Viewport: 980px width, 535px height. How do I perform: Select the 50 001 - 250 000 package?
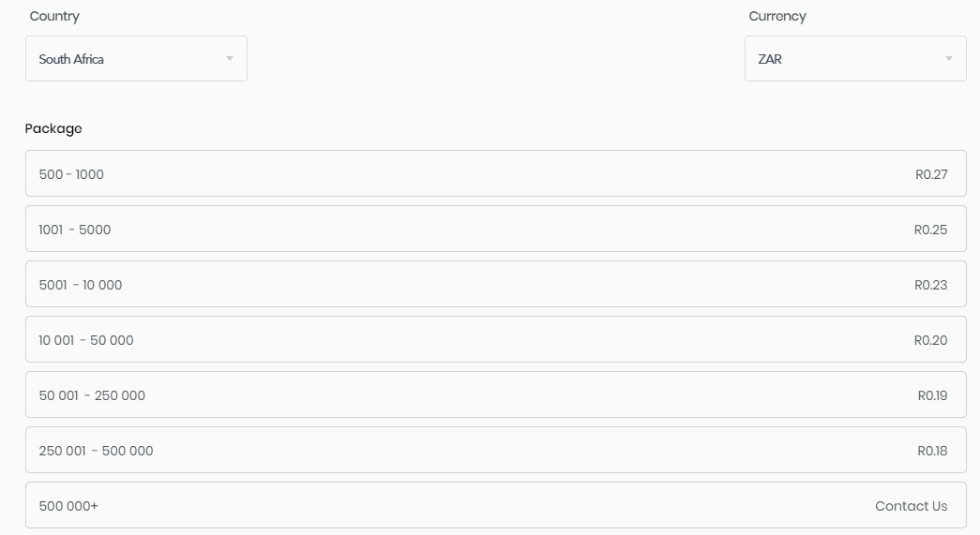pyautogui.click(x=495, y=394)
